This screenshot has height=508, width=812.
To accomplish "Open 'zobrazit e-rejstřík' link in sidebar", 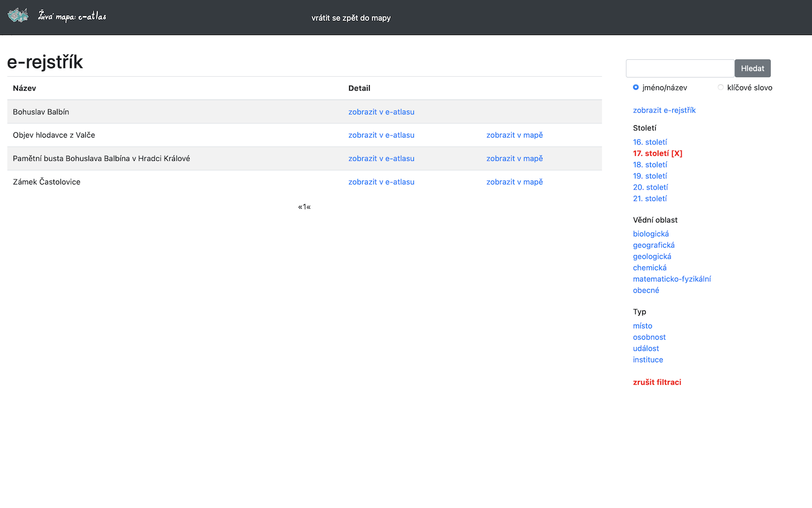I will [664, 110].
